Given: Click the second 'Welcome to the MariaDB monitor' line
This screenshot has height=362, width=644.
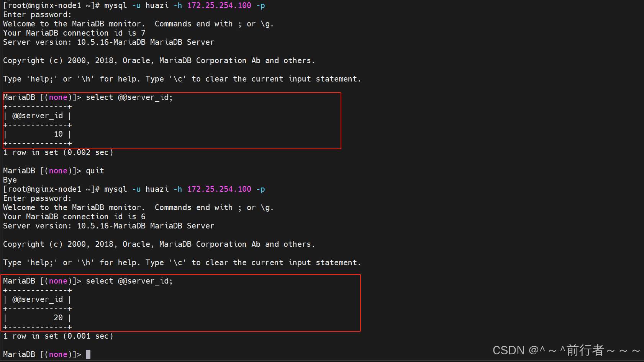Looking at the screenshot, I should click(138, 207).
